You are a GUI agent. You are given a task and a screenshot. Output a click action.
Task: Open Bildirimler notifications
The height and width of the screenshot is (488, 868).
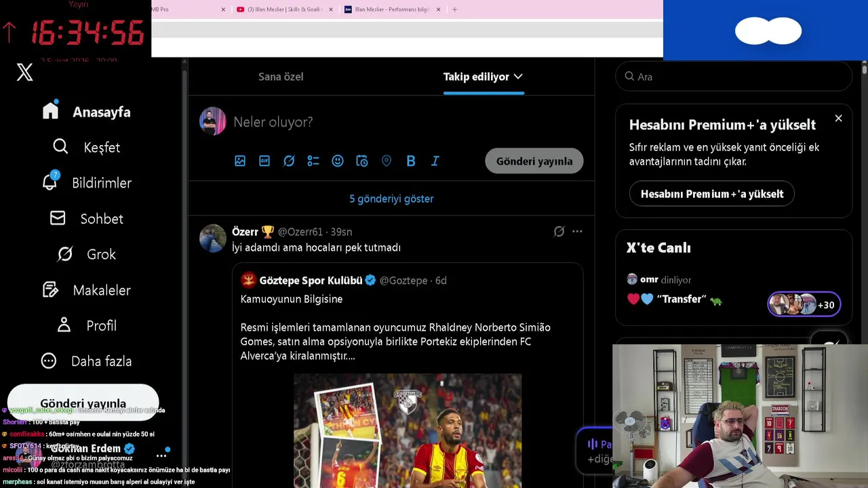point(86,183)
